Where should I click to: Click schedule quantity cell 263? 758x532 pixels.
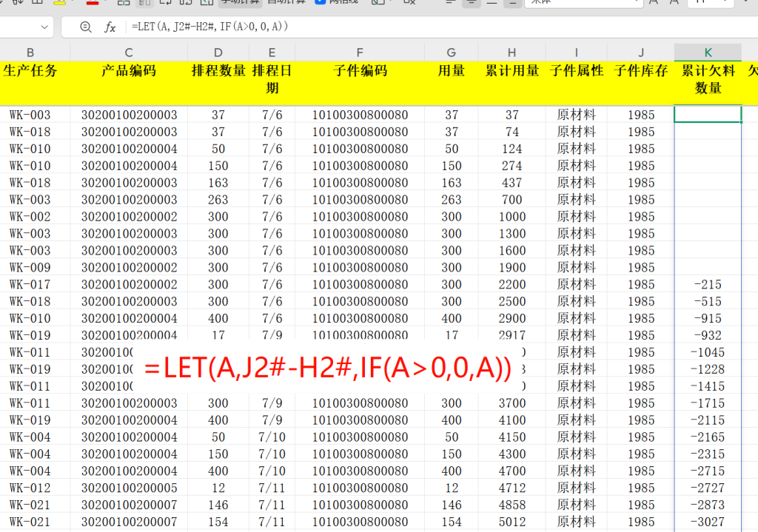click(218, 199)
